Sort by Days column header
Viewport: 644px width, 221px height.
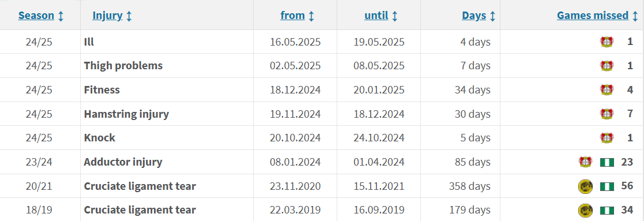[474, 16]
